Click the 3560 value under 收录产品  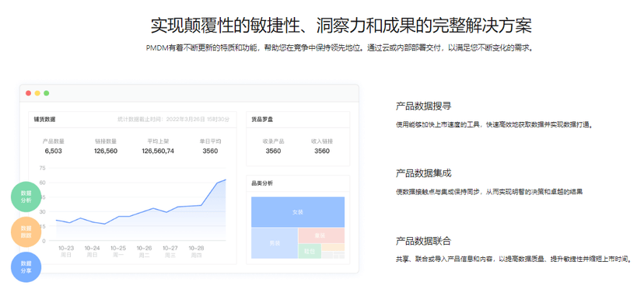(273, 151)
